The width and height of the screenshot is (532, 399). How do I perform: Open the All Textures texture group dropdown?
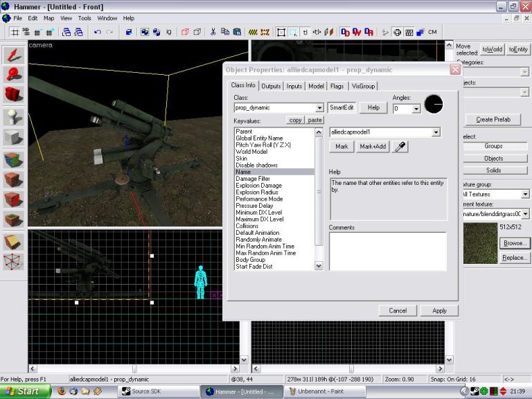coord(525,194)
